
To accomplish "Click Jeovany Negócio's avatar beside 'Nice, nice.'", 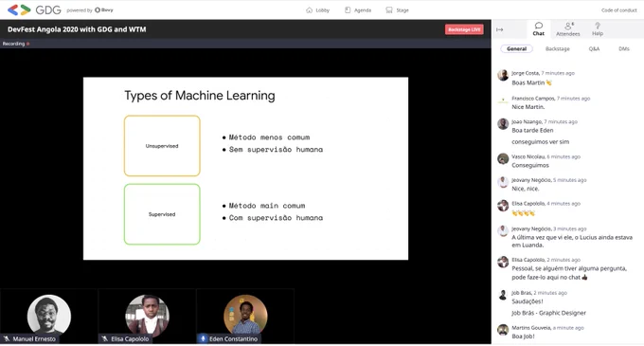I will (503, 182).
